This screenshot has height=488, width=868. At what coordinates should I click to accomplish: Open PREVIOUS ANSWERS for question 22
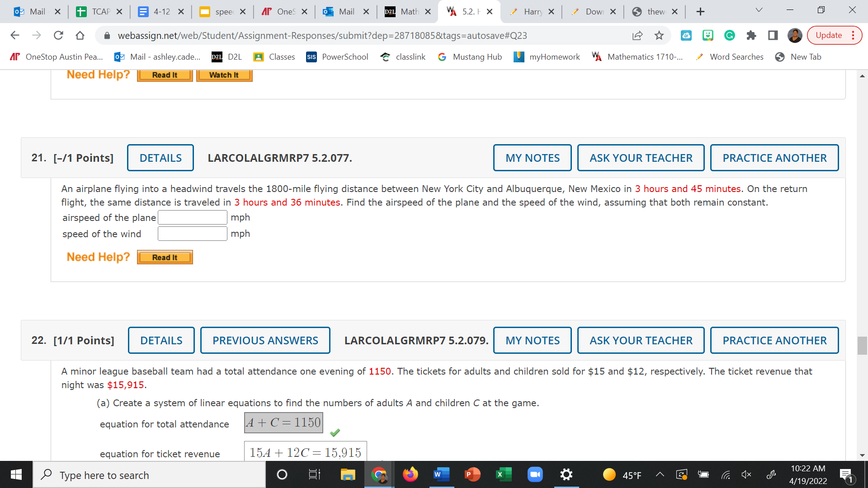point(265,340)
